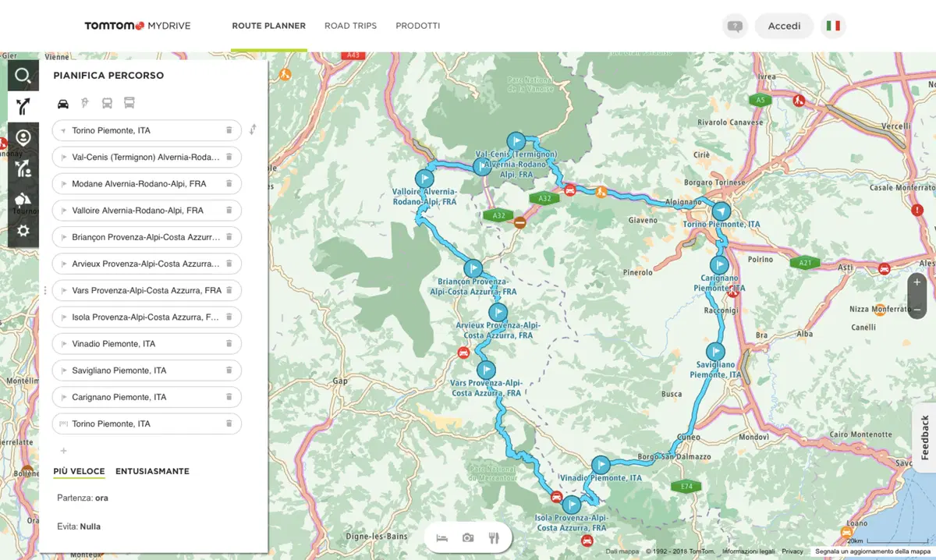The width and height of the screenshot is (936, 560).
Task: Choose the walking travel mode icon
Action: pyautogui.click(x=85, y=103)
